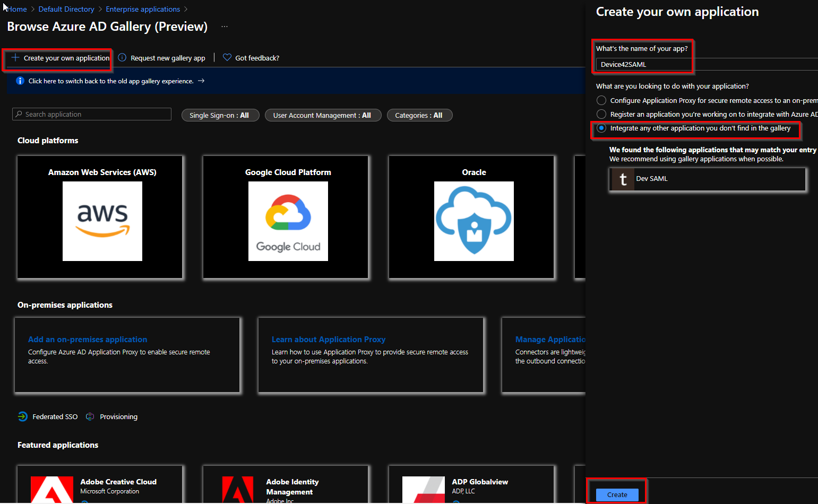This screenshot has height=504, width=818.
Task: Open the Add an on-premises application link
Action: point(88,340)
